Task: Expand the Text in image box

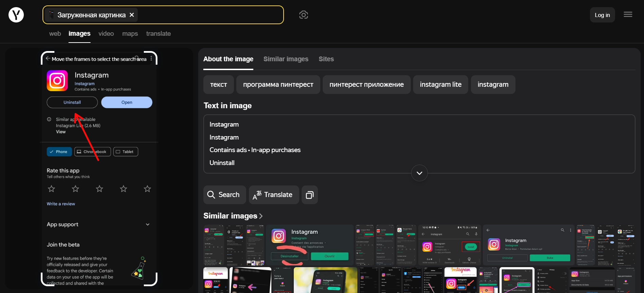Action: 419,173
